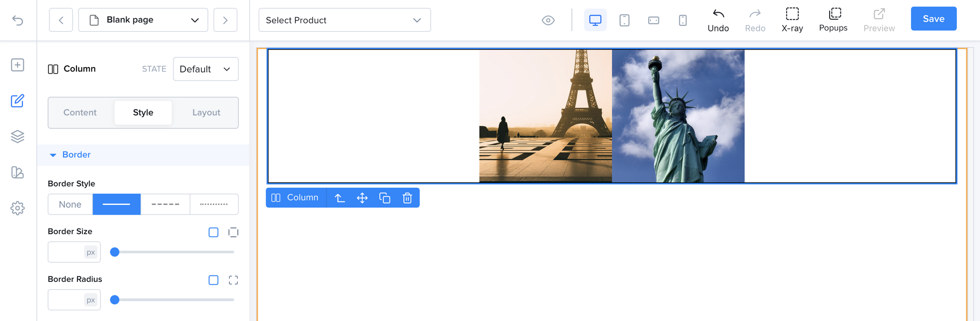Set border style to None
980x321 pixels.
pyautogui.click(x=70, y=204)
